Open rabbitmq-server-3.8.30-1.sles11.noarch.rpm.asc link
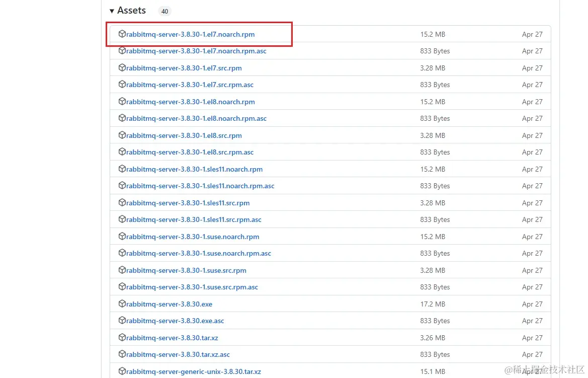Viewport: 588px width, 378px height. (x=200, y=186)
